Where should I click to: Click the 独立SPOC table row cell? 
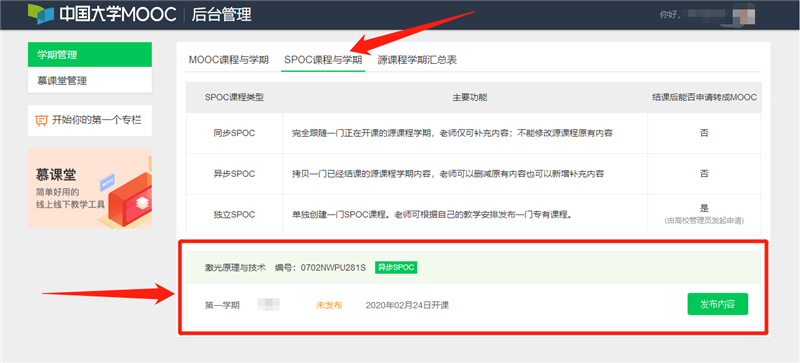click(234, 215)
